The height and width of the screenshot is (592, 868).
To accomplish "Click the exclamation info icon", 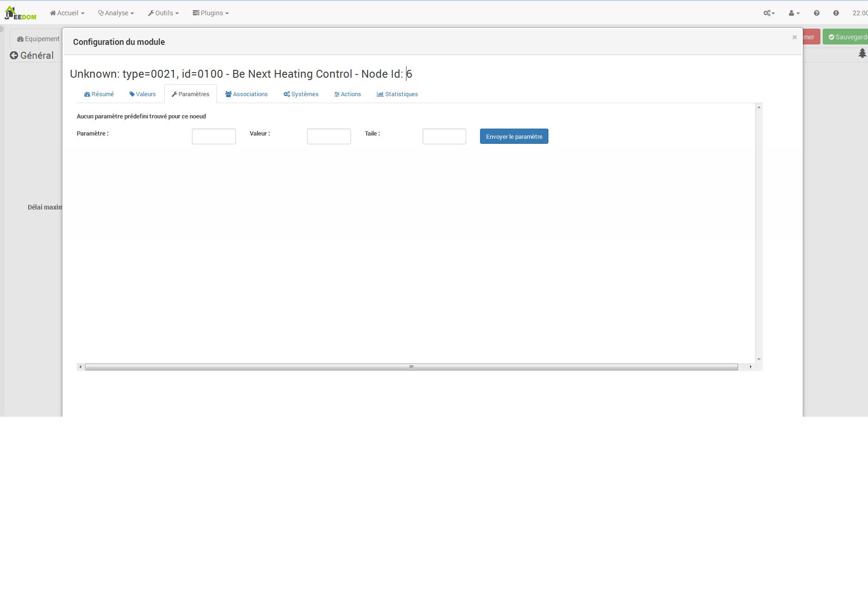I will pyautogui.click(x=836, y=13).
